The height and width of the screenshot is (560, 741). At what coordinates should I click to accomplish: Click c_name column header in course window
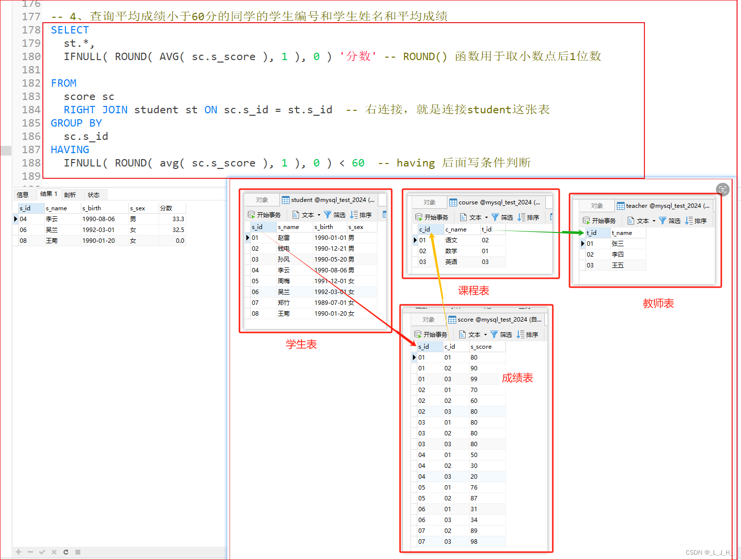(462, 230)
